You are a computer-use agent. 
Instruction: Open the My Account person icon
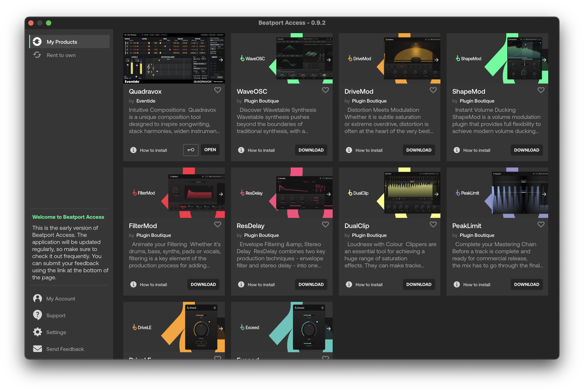(38, 299)
